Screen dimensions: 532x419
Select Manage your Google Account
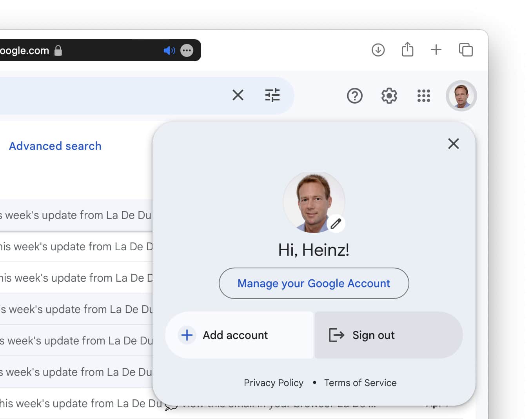[x=314, y=283]
